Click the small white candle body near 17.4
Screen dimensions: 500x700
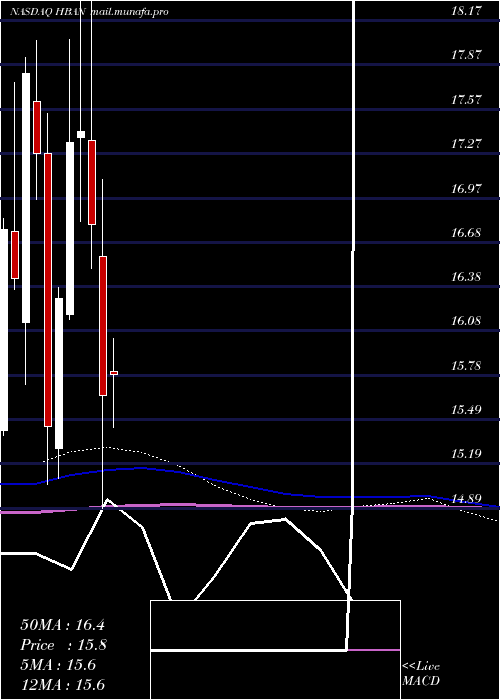coord(81,134)
